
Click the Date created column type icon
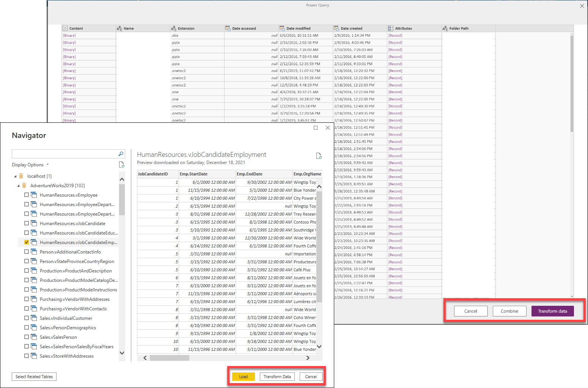(336, 28)
